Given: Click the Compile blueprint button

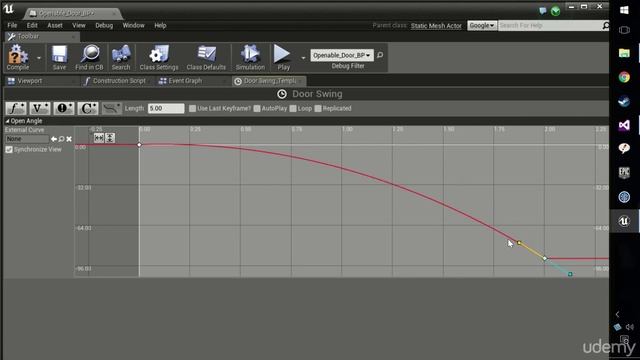Looking at the screenshot, I should [18, 58].
